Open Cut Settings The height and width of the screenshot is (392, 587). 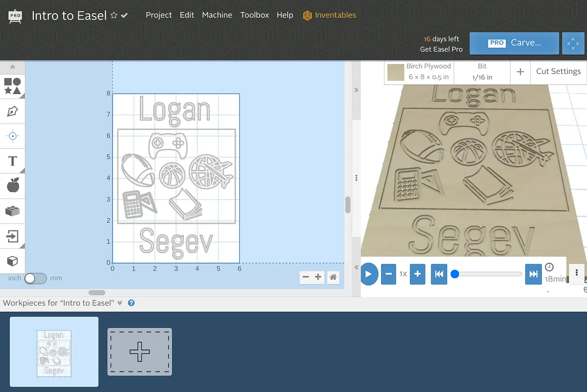point(558,72)
